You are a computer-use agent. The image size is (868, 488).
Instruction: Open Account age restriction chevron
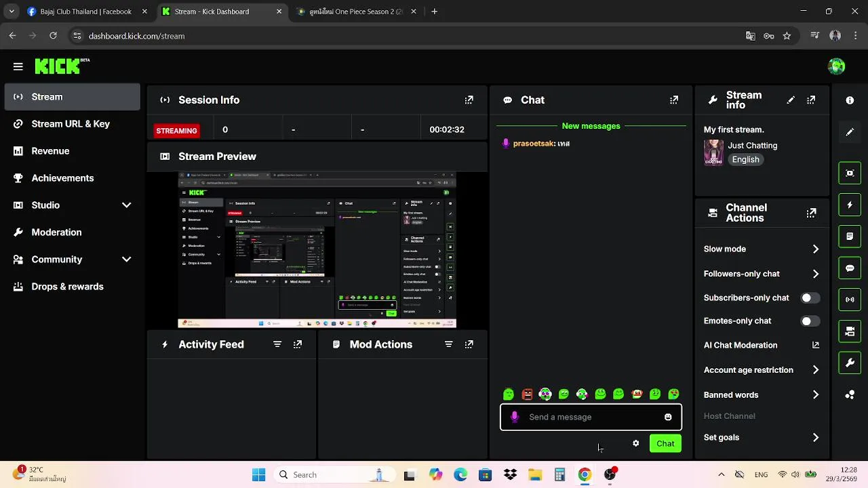click(x=816, y=370)
